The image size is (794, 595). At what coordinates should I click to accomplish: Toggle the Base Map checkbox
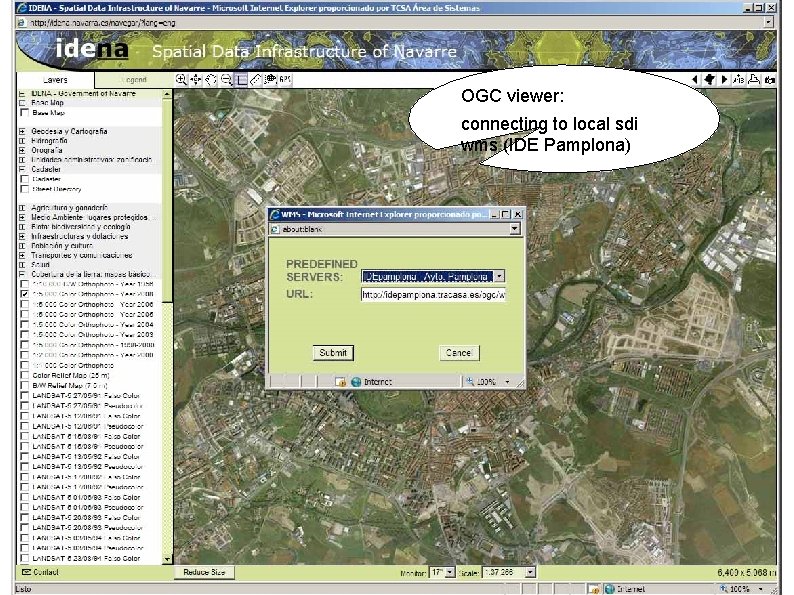[24, 112]
